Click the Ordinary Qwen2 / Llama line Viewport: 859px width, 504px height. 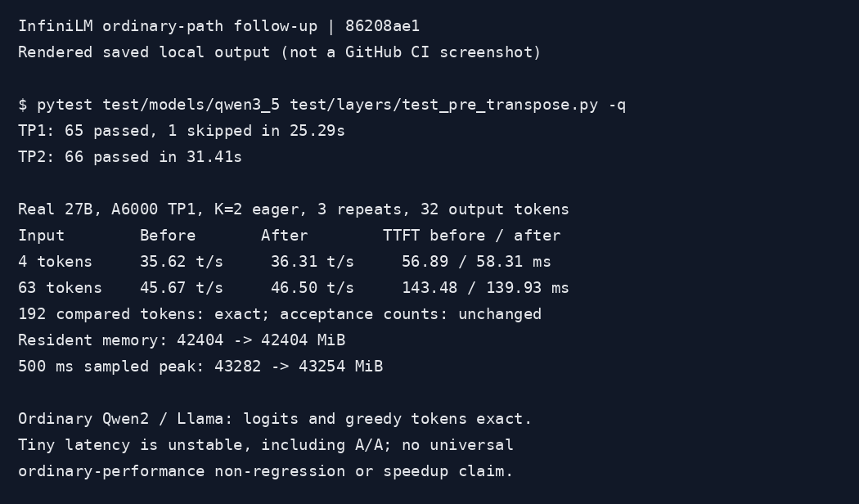(275, 419)
